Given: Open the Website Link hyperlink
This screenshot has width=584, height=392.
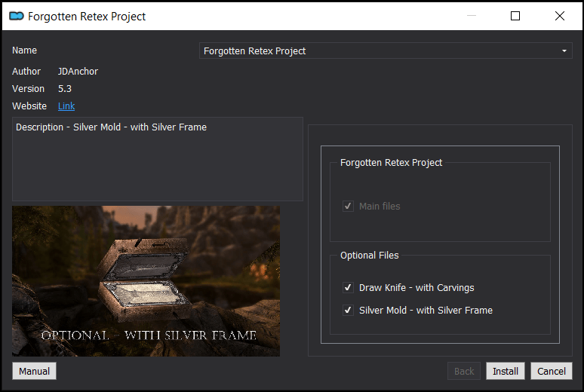Looking at the screenshot, I should pos(66,106).
